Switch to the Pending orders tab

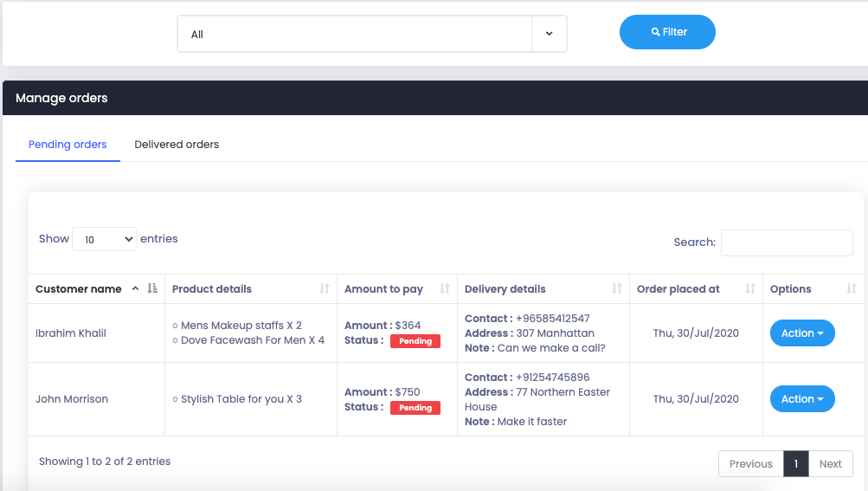[68, 145]
